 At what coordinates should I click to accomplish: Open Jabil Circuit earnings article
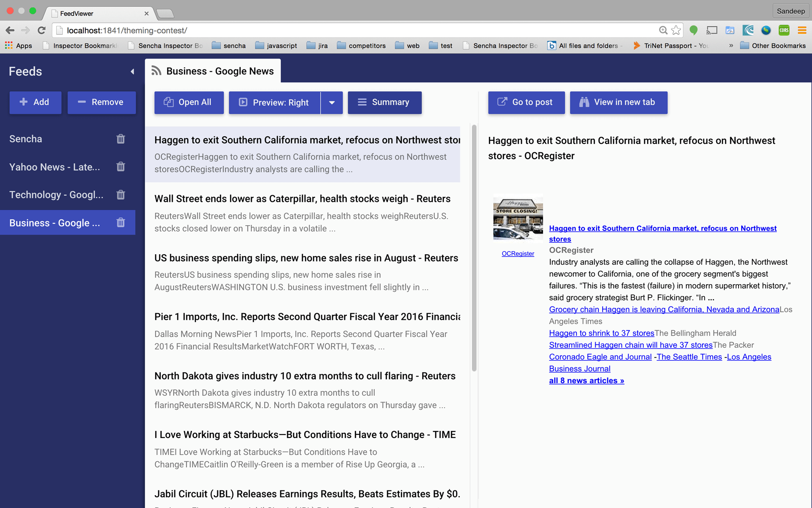tap(302, 495)
